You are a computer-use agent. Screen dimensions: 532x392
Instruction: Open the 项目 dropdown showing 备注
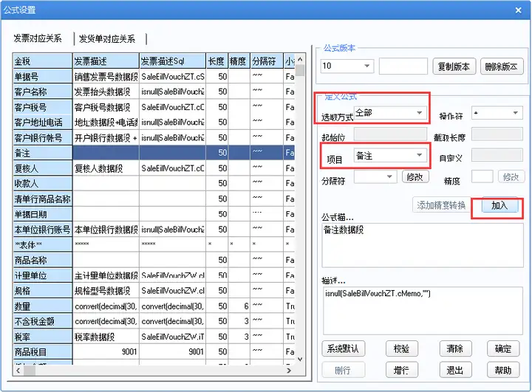390,156
